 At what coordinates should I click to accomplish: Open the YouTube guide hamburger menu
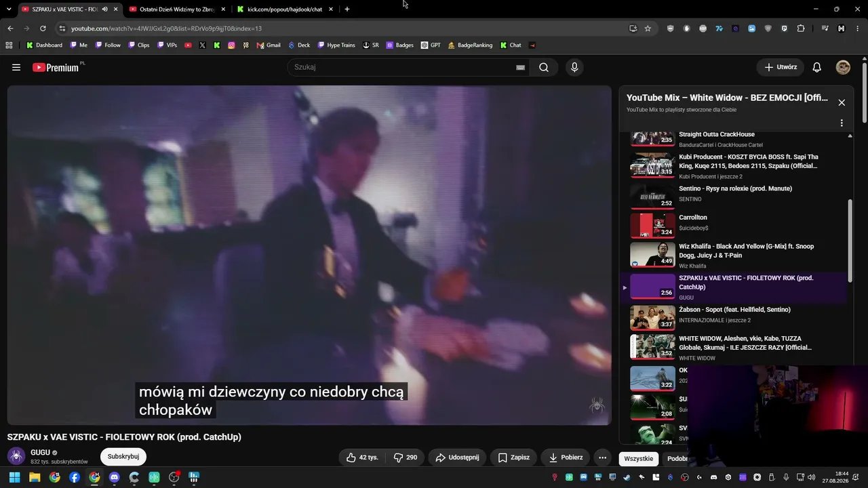point(16,67)
